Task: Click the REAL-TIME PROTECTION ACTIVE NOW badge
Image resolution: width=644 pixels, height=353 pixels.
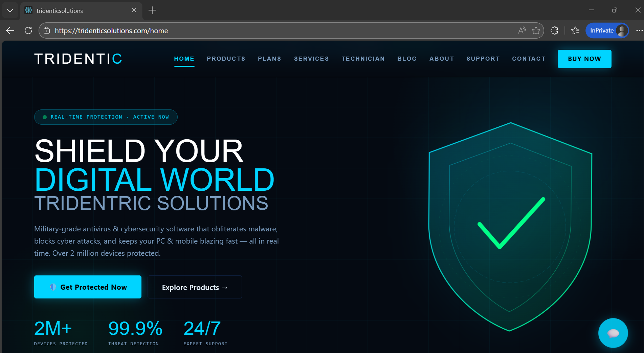Action: pyautogui.click(x=106, y=117)
